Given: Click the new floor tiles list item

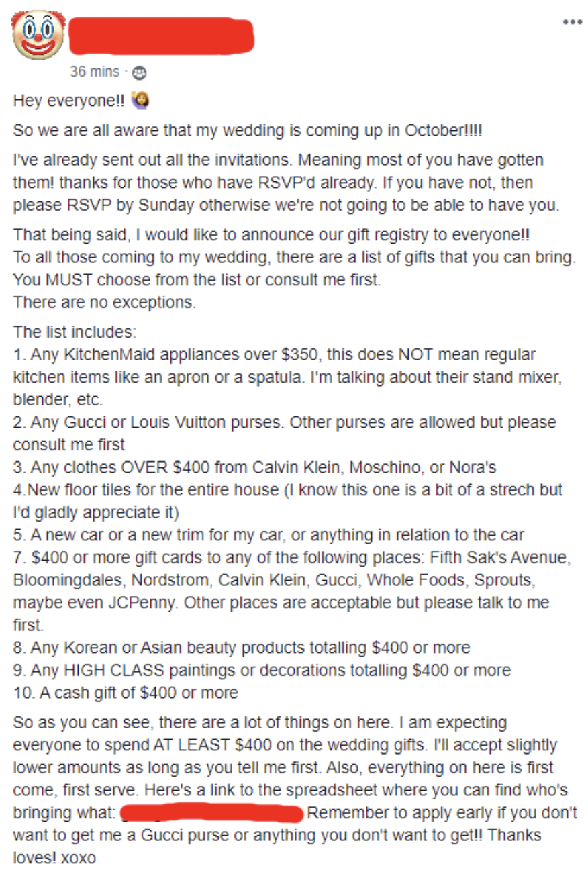Looking at the screenshot, I should coord(287,490).
